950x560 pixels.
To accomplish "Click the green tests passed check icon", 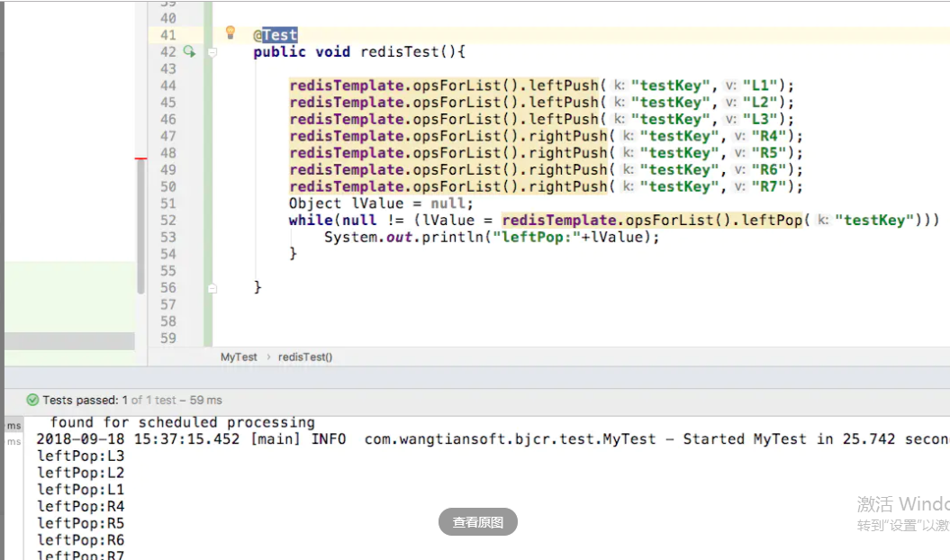I will pyautogui.click(x=32, y=400).
